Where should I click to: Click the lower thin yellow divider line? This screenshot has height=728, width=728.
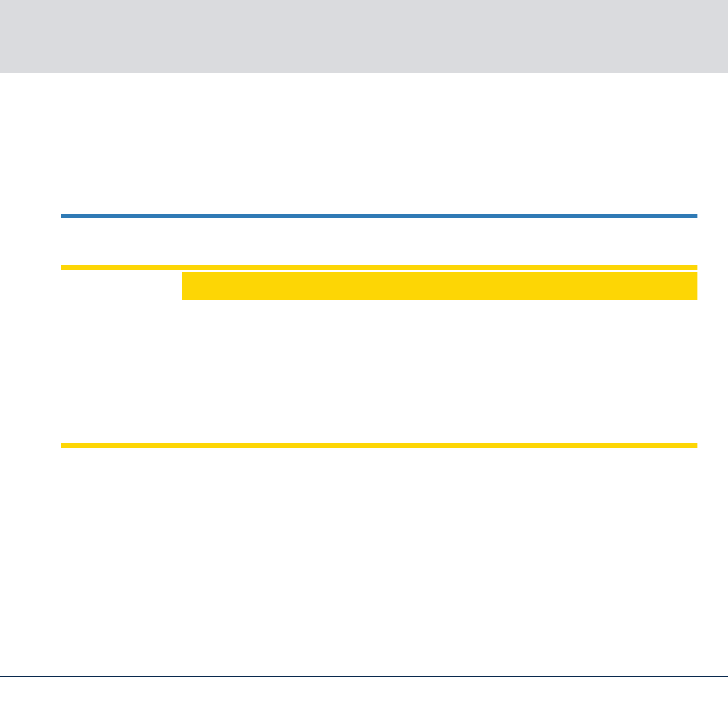click(x=379, y=445)
